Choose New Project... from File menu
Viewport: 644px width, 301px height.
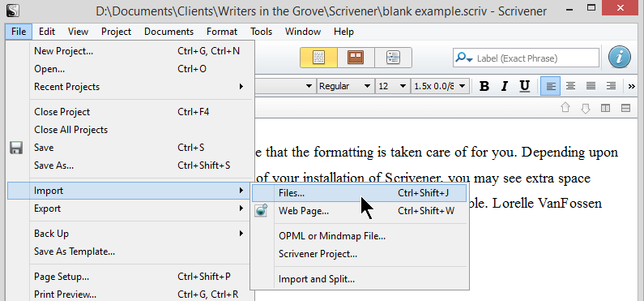130,51
